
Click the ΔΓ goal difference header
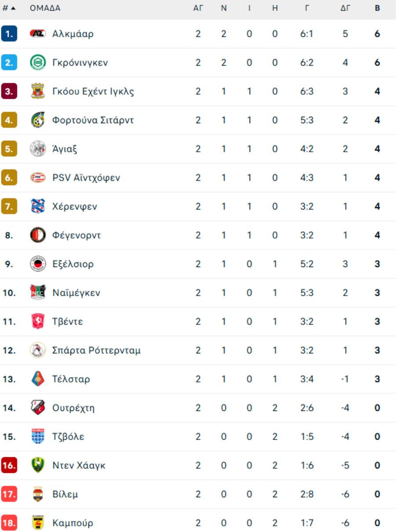point(345,8)
